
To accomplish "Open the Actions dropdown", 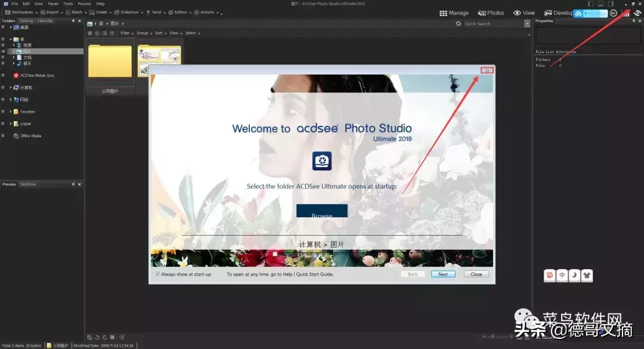I will click(x=206, y=13).
